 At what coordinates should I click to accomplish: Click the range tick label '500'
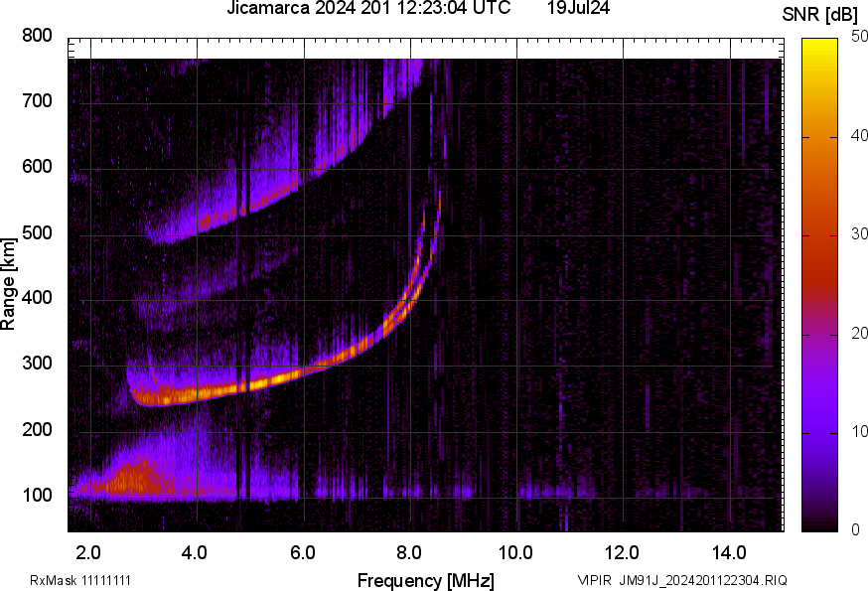coord(37,232)
